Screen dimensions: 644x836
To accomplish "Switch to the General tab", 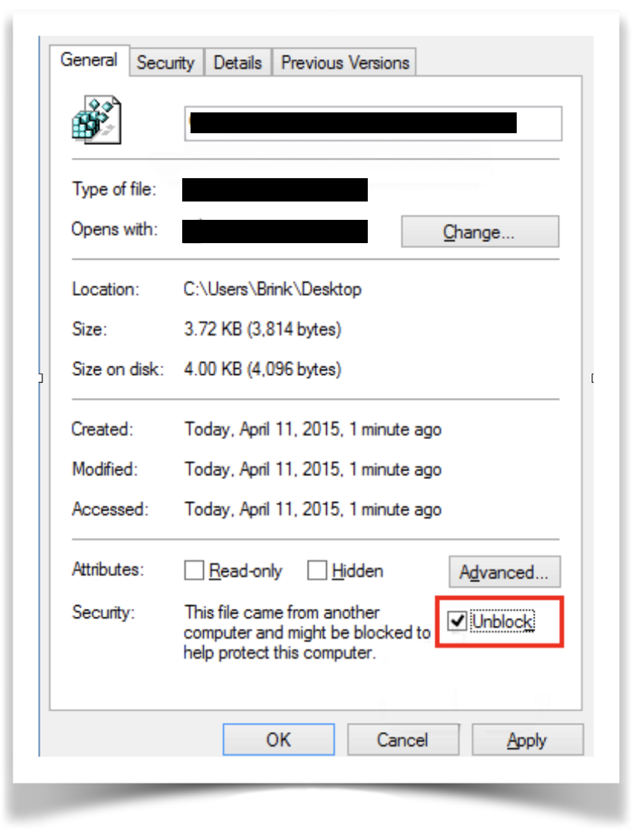I will pos(89,60).
